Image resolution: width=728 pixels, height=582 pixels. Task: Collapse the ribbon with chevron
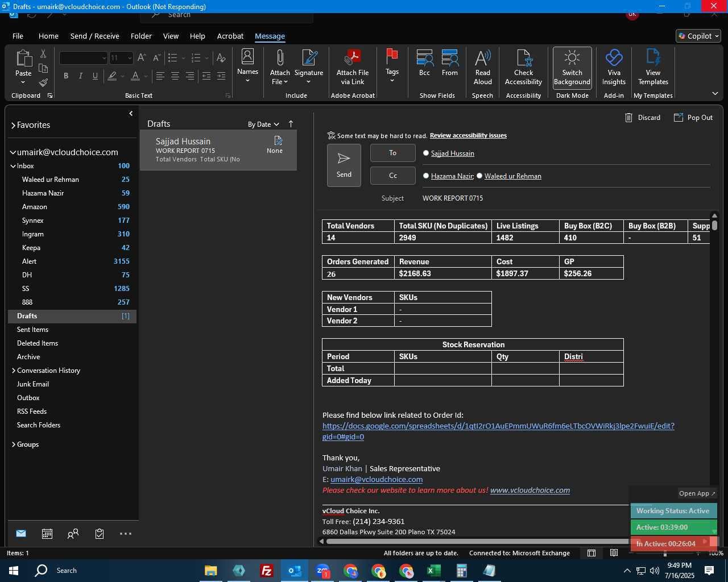tap(715, 93)
